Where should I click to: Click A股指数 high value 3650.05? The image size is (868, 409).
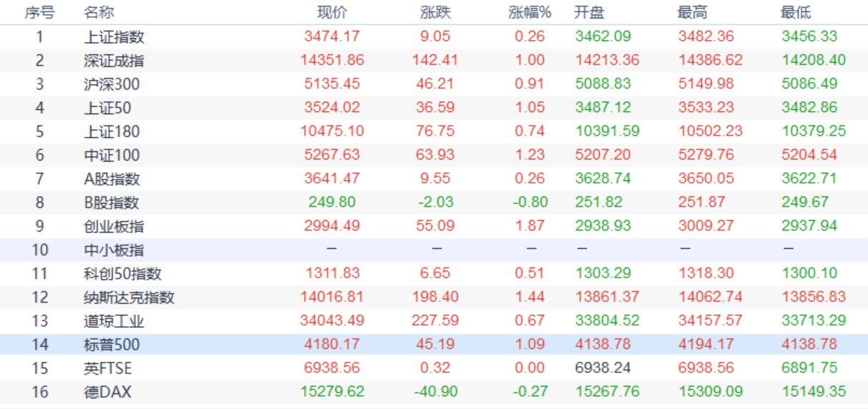coord(706,178)
